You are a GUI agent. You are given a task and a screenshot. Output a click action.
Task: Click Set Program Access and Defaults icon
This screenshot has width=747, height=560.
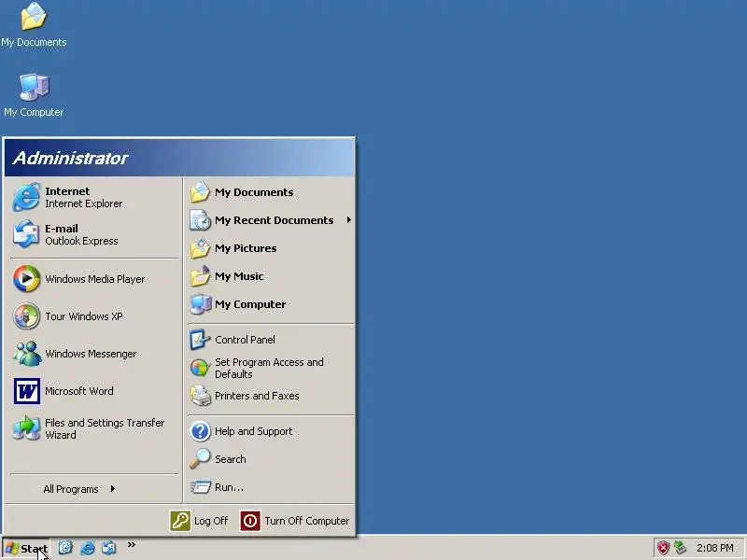point(200,368)
